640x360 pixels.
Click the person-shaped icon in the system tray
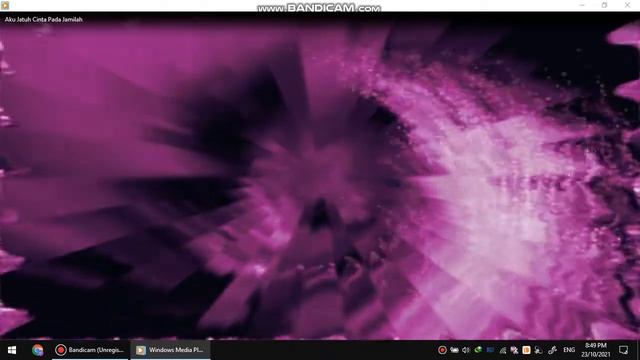(x=538, y=350)
